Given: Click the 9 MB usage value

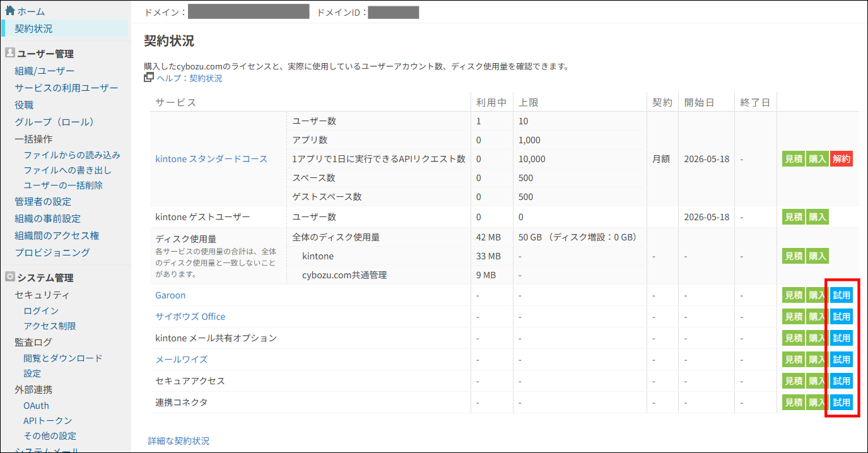Looking at the screenshot, I should click(486, 275).
